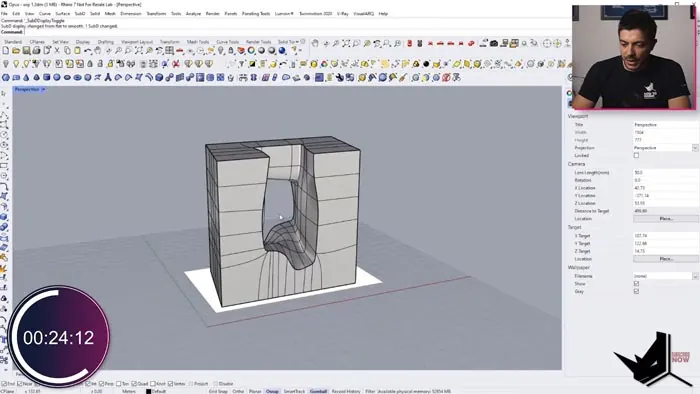Toggle the Int osnap checkbox
Image resolution: width=700 pixels, height=394 pixels.
[x=88, y=384]
